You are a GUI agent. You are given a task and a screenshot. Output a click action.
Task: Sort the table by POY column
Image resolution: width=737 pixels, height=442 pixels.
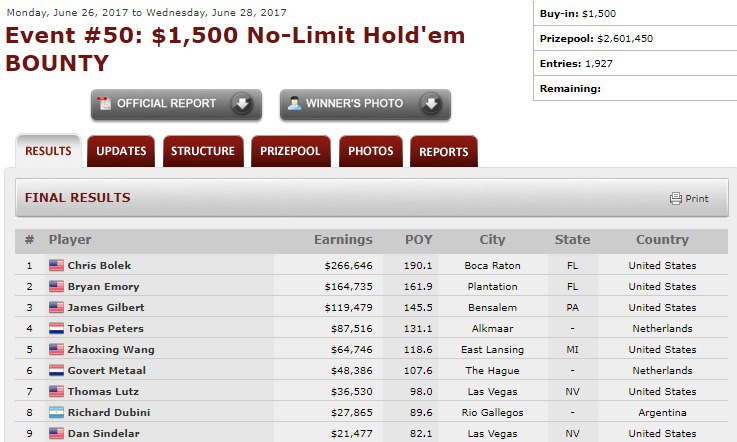point(419,240)
